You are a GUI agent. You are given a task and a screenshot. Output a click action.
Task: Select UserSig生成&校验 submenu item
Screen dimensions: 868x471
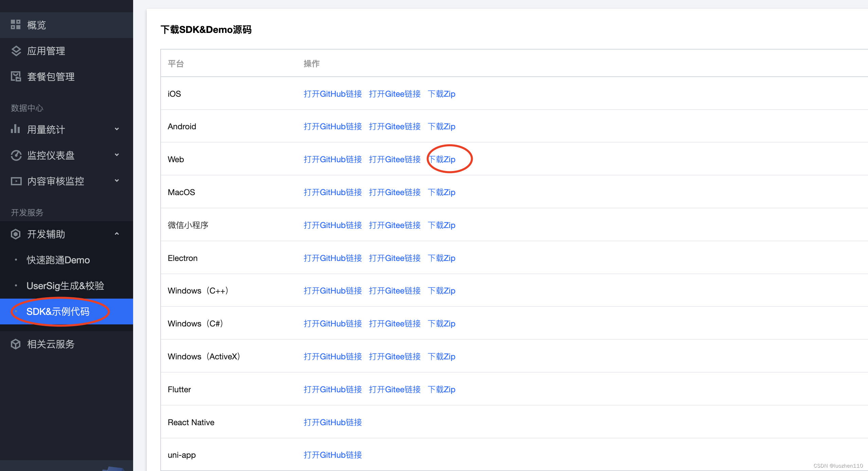(x=67, y=286)
